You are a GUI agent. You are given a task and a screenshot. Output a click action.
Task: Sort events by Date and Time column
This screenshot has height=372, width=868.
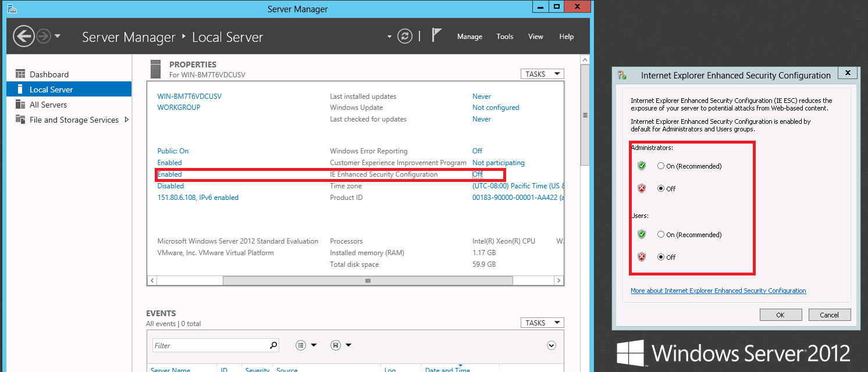click(x=447, y=369)
